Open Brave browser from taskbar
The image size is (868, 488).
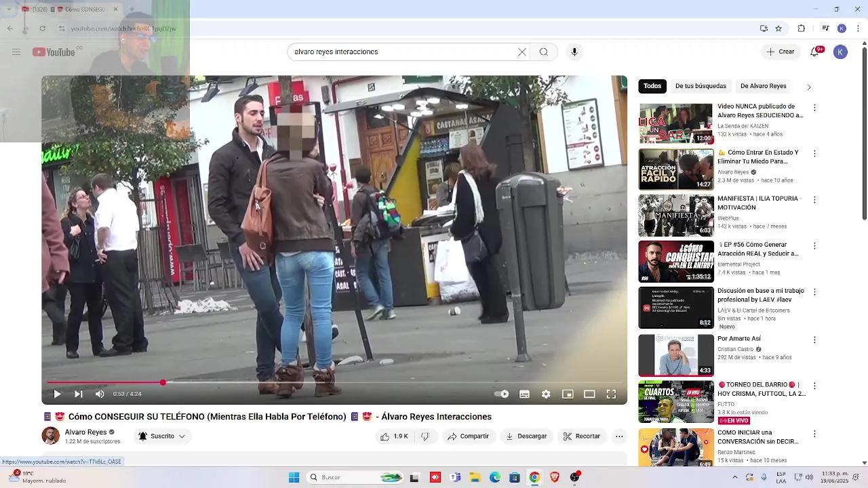(555, 477)
